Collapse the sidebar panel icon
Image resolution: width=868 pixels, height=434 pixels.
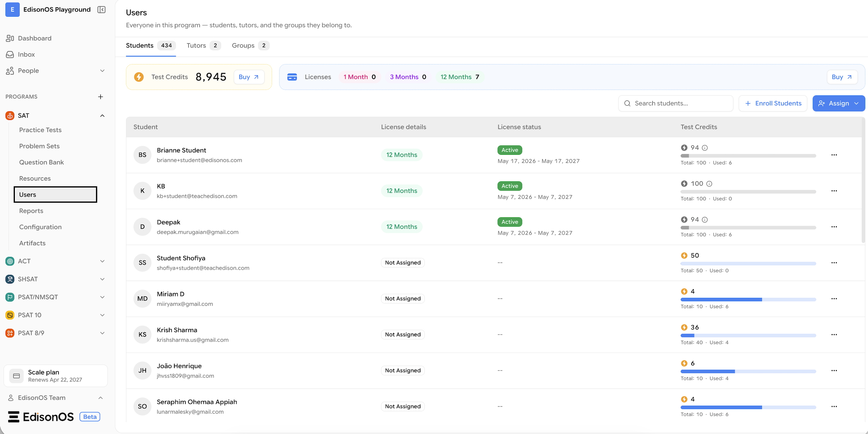pos(101,9)
